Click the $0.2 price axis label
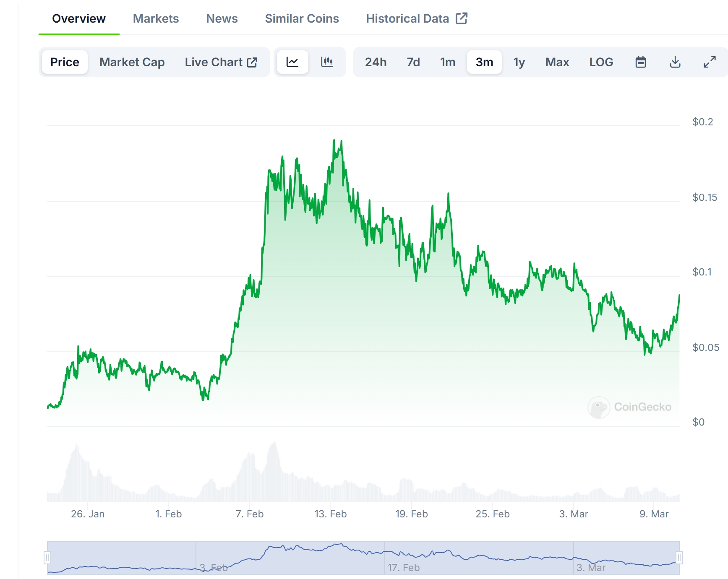 703,122
